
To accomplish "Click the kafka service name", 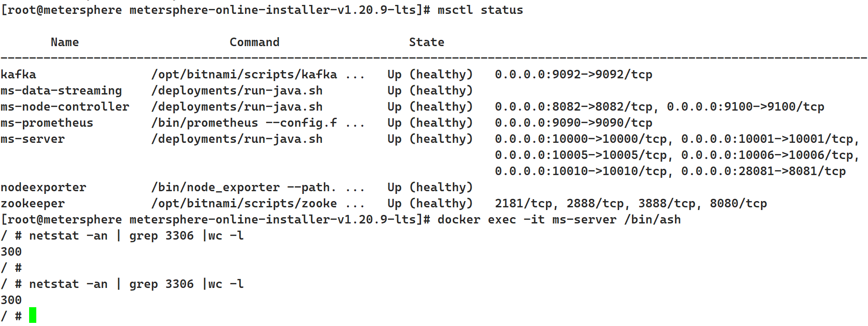I will (18, 74).
